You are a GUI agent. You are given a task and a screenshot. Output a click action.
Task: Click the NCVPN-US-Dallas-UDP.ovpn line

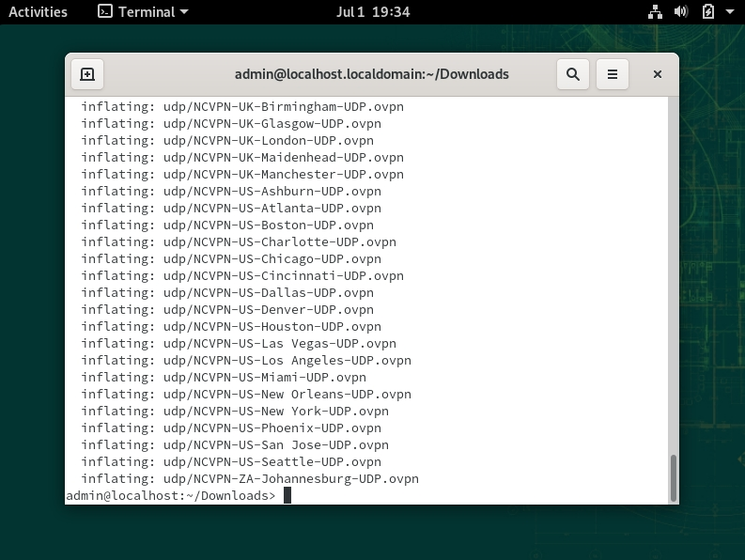(x=227, y=293)
